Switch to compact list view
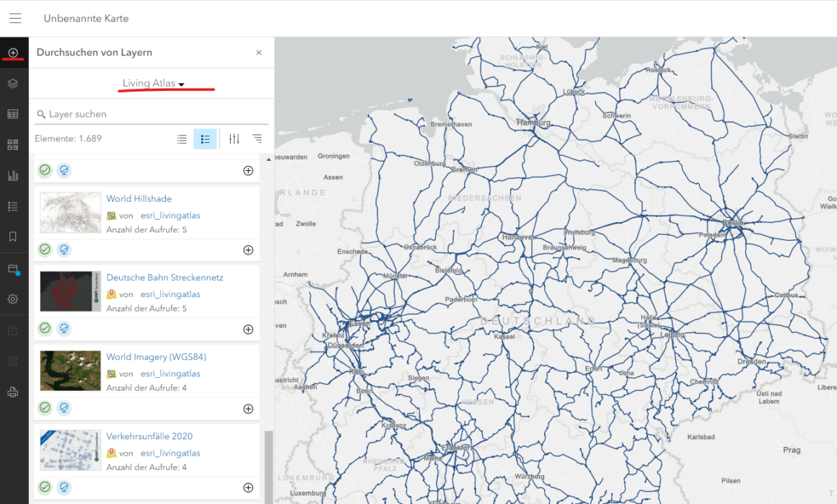This screenshot has width=837, height=504. pyautogui.click(x=182, y=139)
